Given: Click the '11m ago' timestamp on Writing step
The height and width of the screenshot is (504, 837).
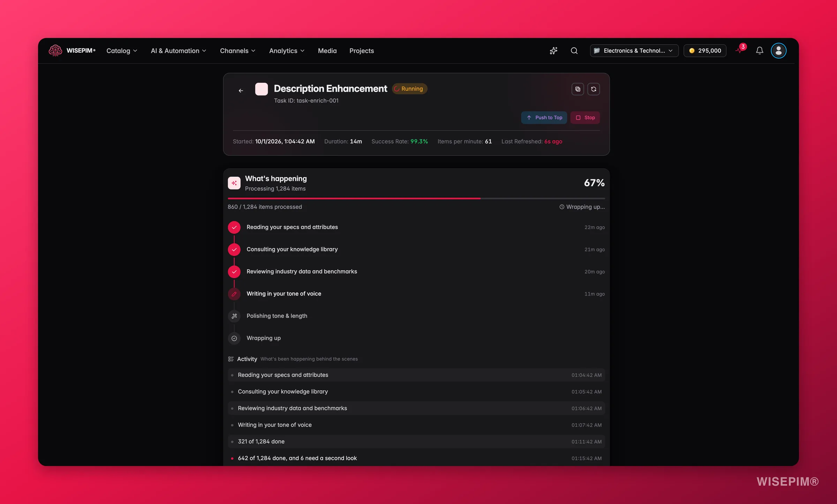Looking at the screenshot, I should (594, 294).
